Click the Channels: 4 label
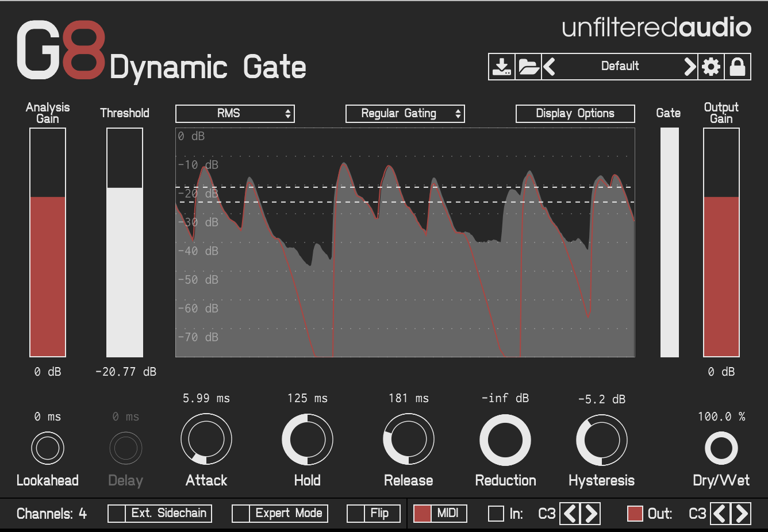Screen dimensions: 768x532 point(52,514)
